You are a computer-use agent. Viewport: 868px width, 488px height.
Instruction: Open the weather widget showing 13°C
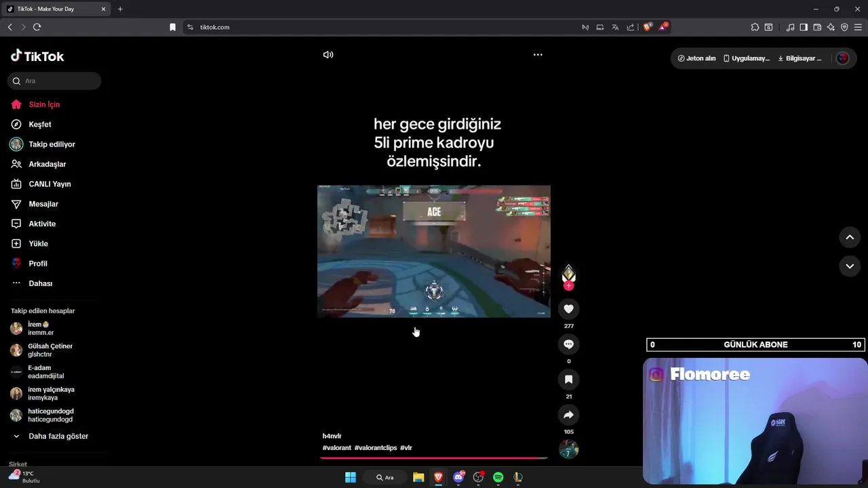click(24, 476)
